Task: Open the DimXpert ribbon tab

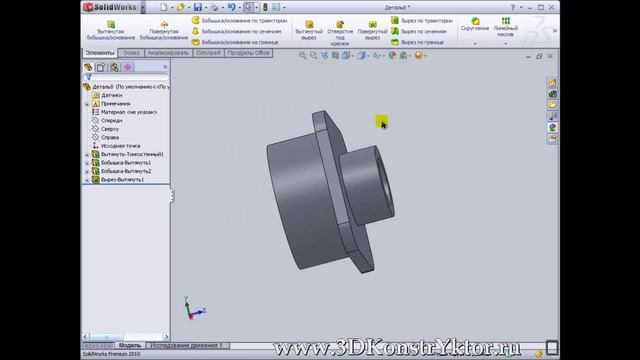Action: pyautogui.click(x=208, y=53)
